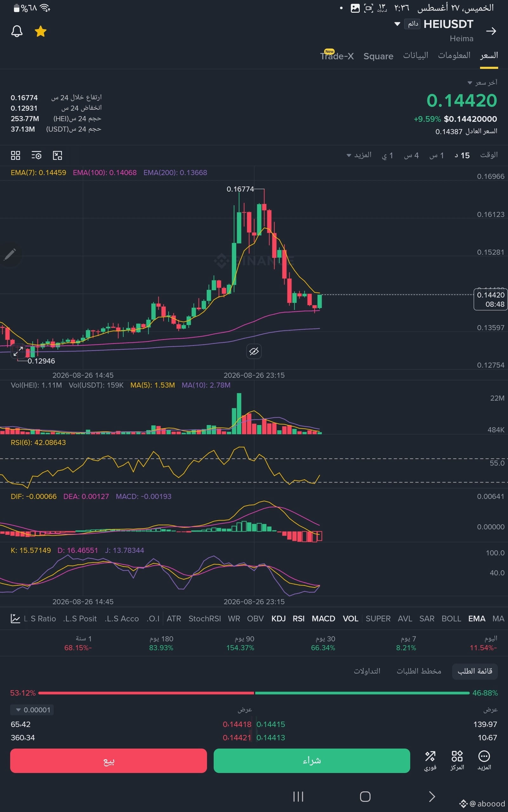This screenshot has width=508, height=812.
Task: Open the Trade-X tab
Action: (337, 56)
